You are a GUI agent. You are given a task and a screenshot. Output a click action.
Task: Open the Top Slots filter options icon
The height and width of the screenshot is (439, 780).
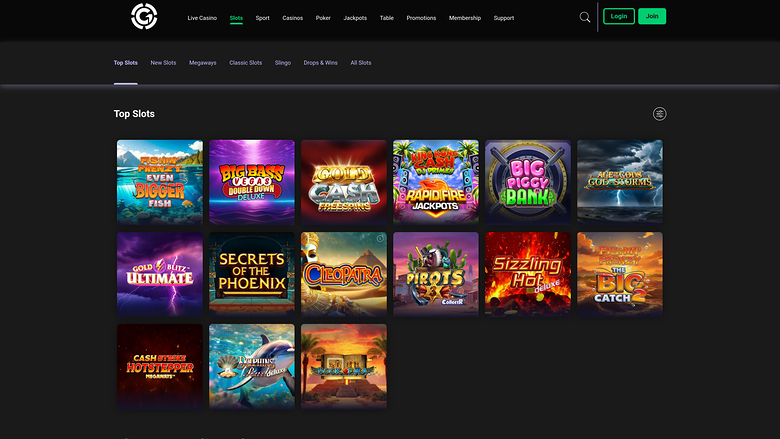click(x=659, y=114)
